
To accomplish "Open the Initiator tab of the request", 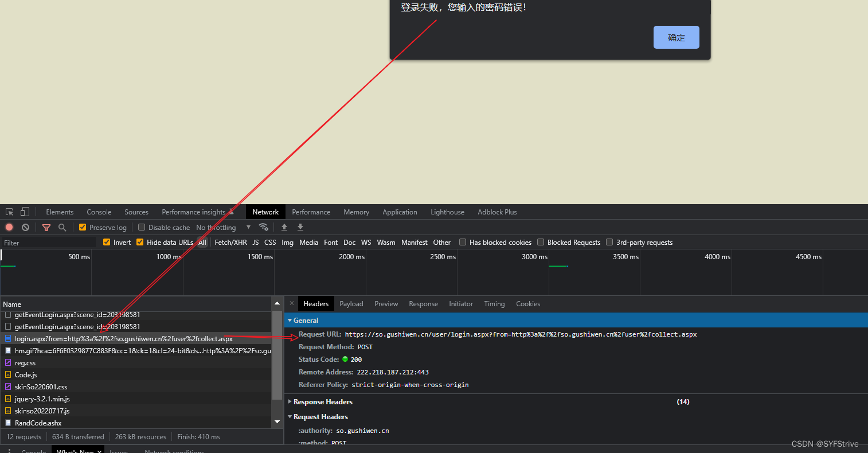I will 461,303.
